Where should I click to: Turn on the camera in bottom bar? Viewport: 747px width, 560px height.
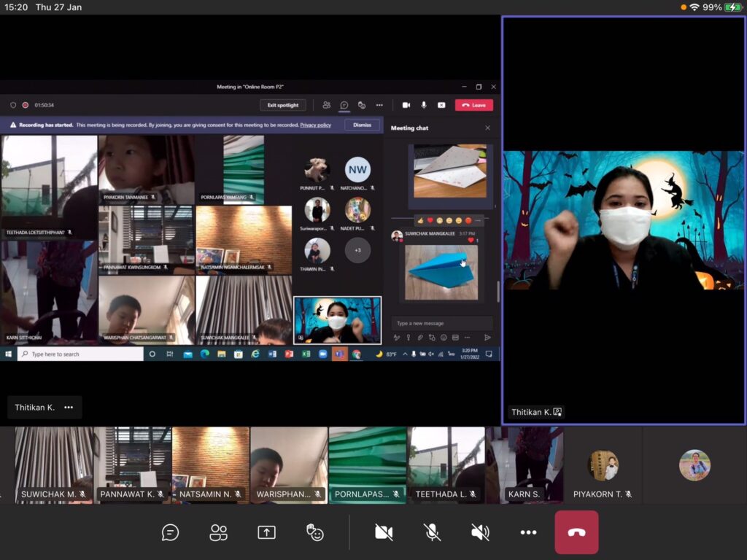pos(384,533)
